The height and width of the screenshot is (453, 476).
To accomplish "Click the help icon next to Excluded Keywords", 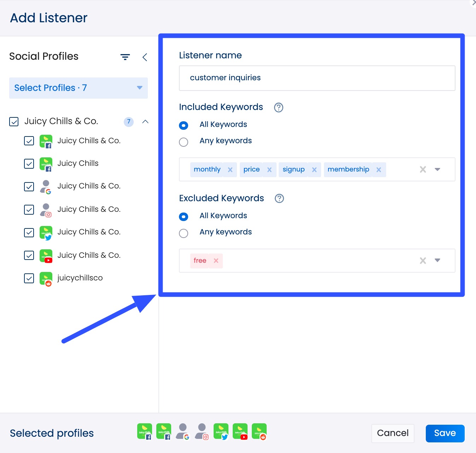I will [279, 198].
